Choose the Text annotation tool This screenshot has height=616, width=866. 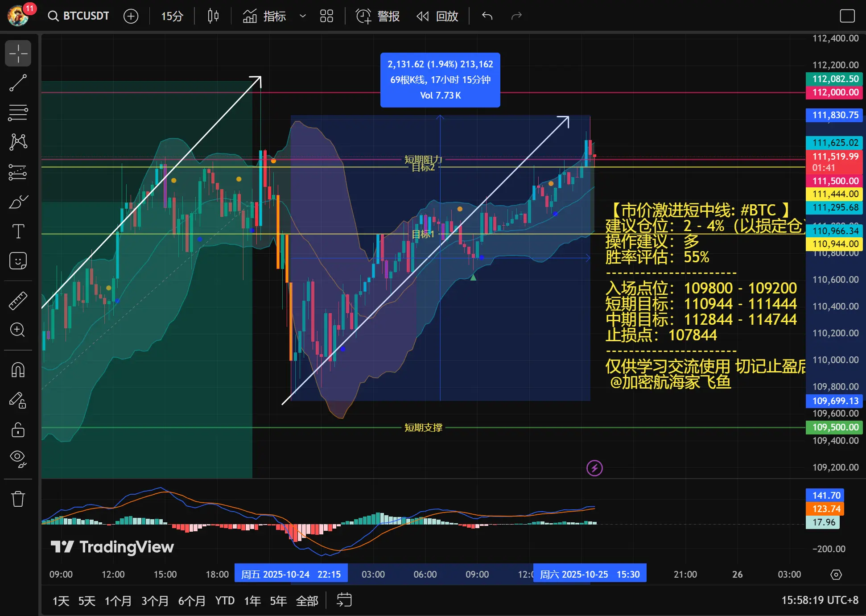click(18, 232)
